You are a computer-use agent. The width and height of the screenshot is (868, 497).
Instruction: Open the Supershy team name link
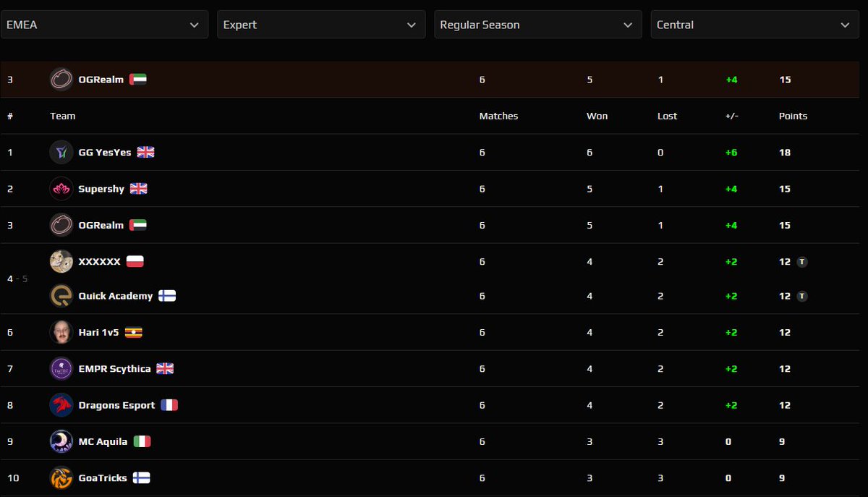tap(101, 189)
